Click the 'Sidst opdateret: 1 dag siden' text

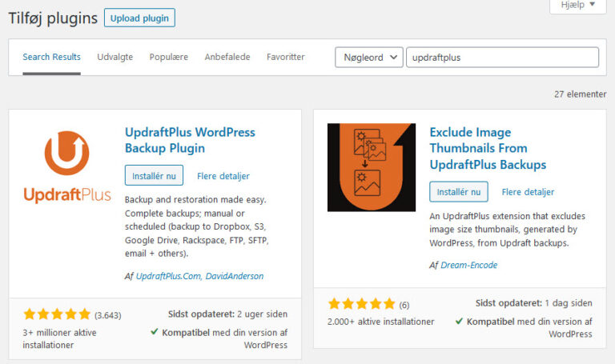[534, 303]
